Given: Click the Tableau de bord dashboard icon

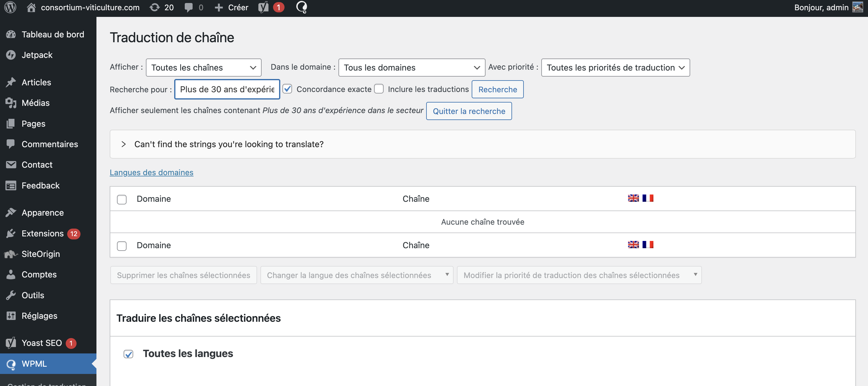Looking at the screenshot, I should (11, 34).
